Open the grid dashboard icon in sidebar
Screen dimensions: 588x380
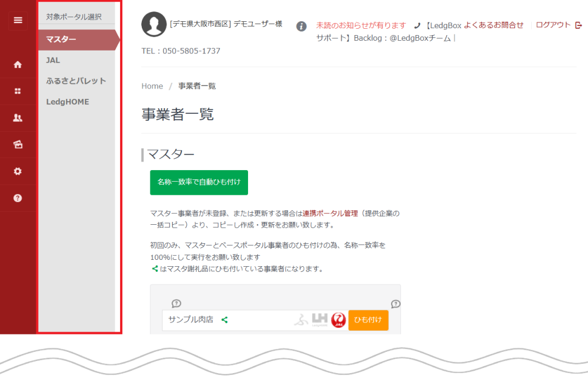click(x=18, y=91)
